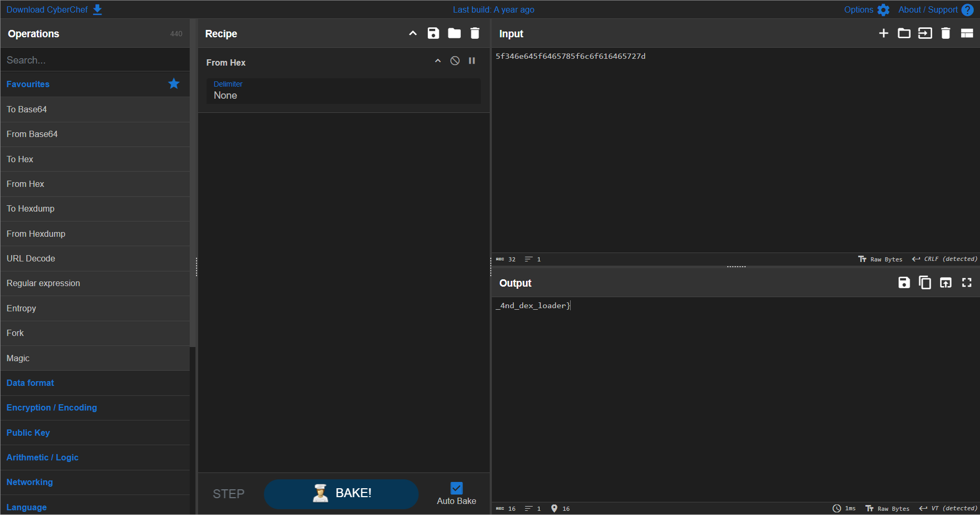Replace input with output
The height and width of the screenshot is (515, 980).
[945, 283]
